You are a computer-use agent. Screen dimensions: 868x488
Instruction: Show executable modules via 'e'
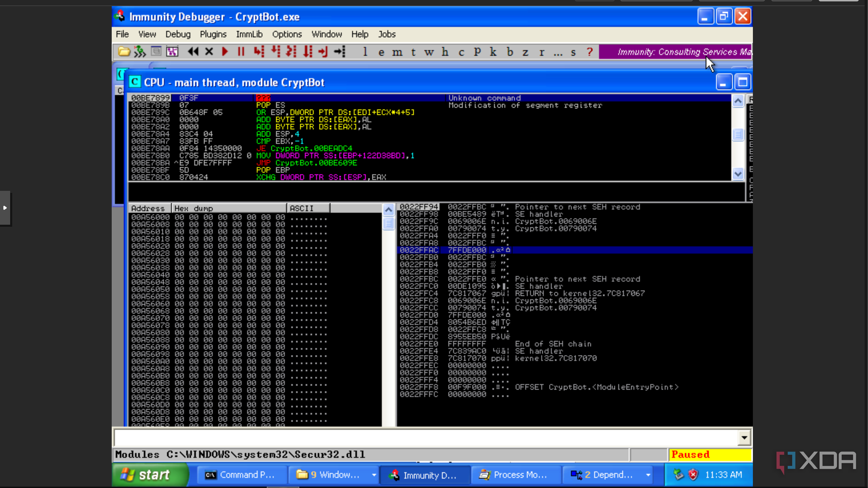pyautogui.click(x=381, y=52)
